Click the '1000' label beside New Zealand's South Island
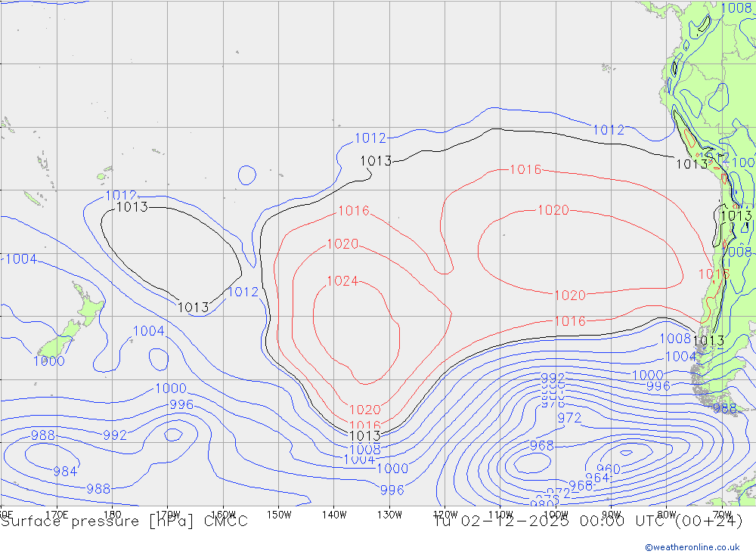 pos(48,361)
